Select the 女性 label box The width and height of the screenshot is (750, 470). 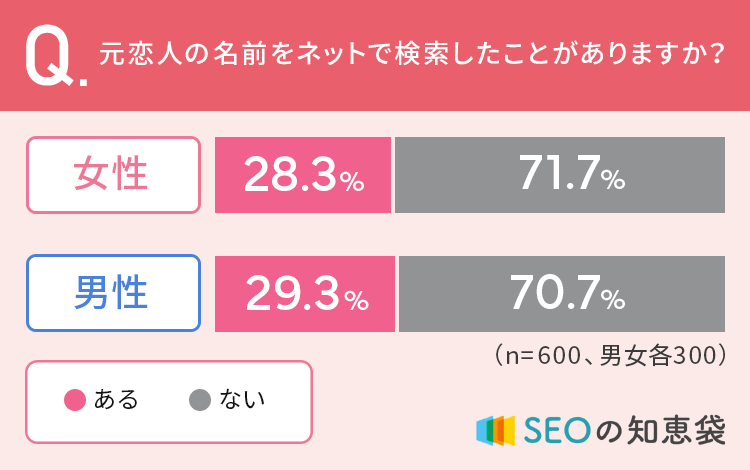pos(113,175)
